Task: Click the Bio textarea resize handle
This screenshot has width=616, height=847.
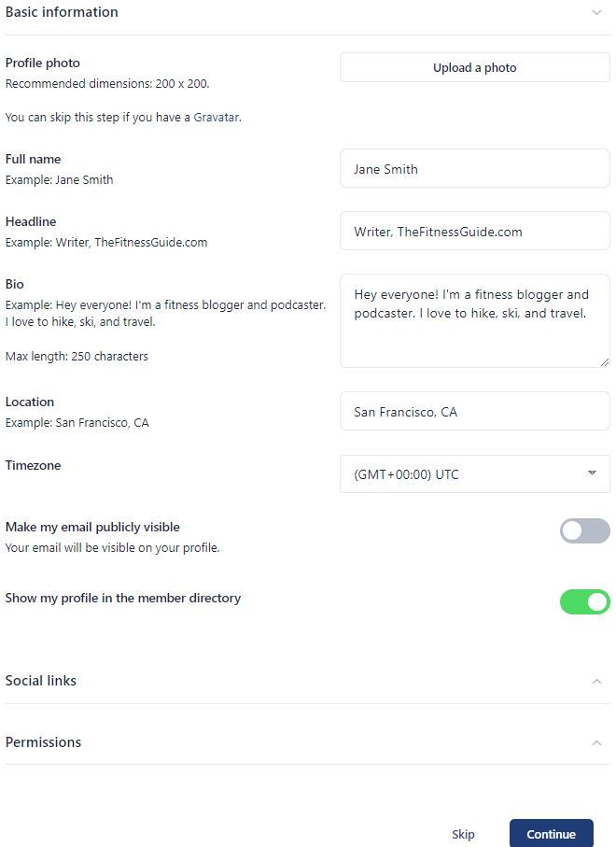Action: (605, 361)
